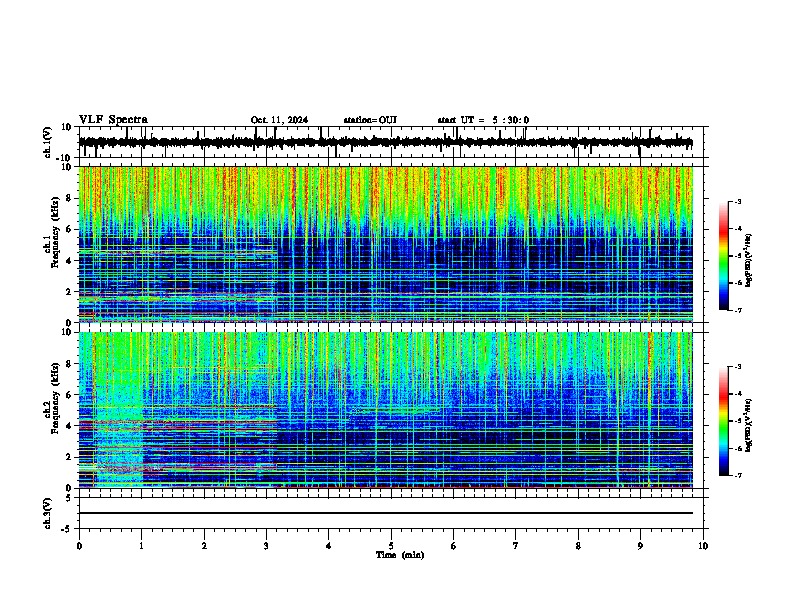The image size is (792, 612).
Task: Click the "-3" label on ch.1 color bar
Action: tap(737, 202)
